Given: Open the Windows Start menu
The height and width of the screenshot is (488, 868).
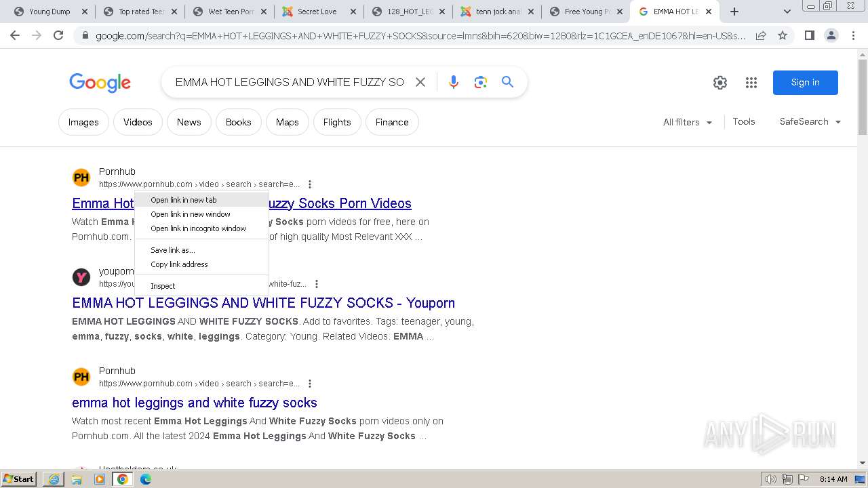Looking at the screenshot, I should coord(19,479).
